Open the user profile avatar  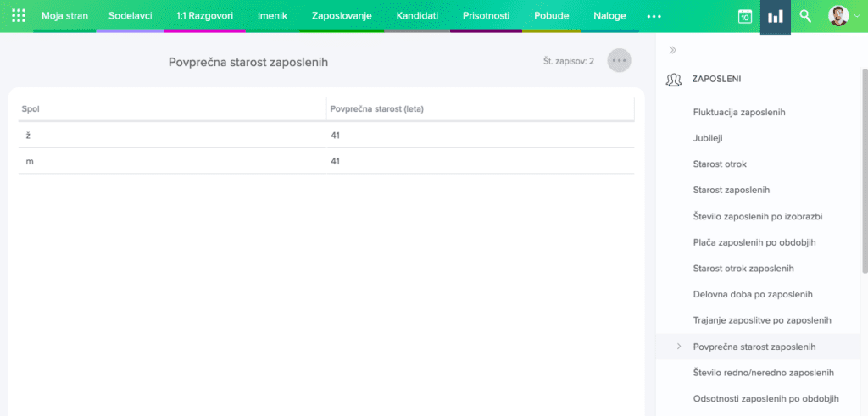coord(837,16)
